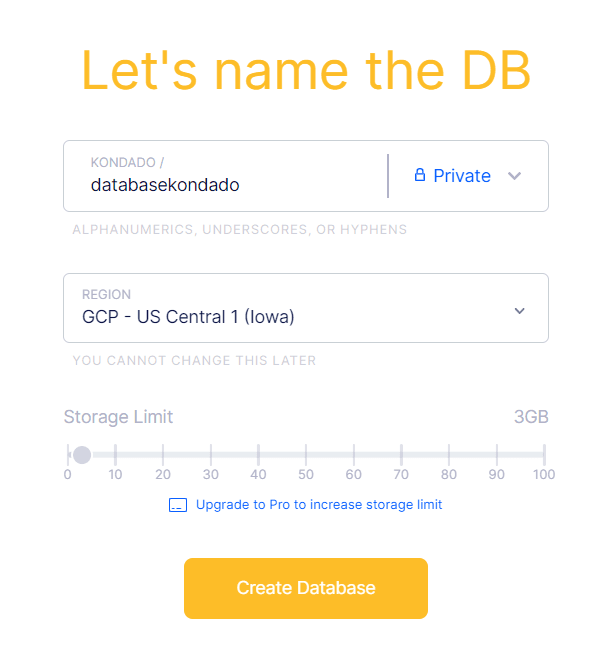Click the chevron arrow next to Private
Viewport: 612px width, 657px height.
pos(514,176)
